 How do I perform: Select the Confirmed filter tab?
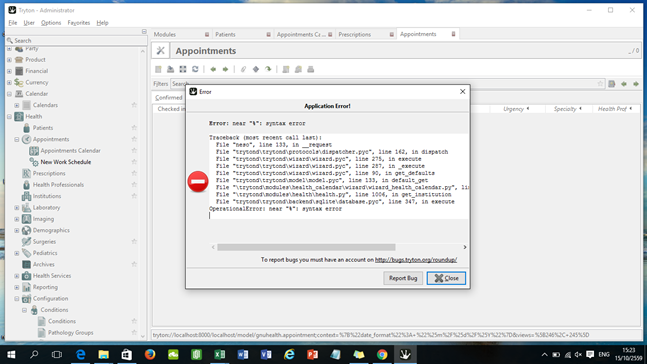[168, 97]
